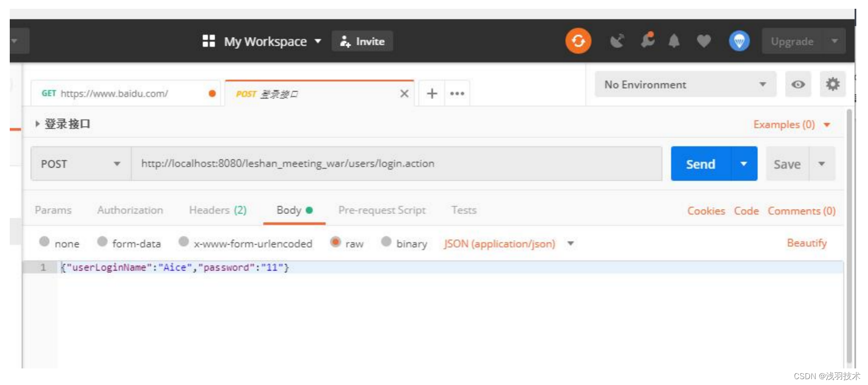Open the POST method dropdown
The width and height of the screenshot is (868, 385).
81,164
